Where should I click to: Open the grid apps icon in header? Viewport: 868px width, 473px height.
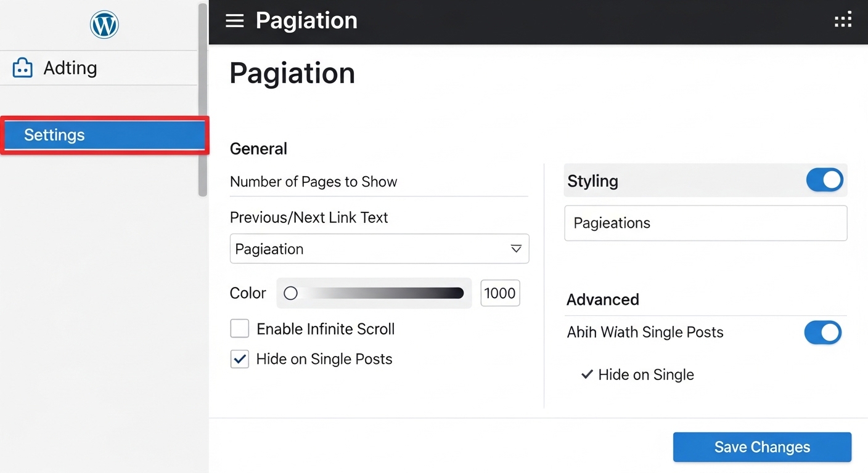843,21
